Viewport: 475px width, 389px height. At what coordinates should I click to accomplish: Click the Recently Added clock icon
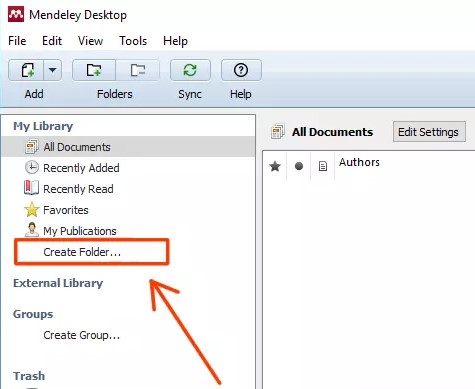(32, 168)
